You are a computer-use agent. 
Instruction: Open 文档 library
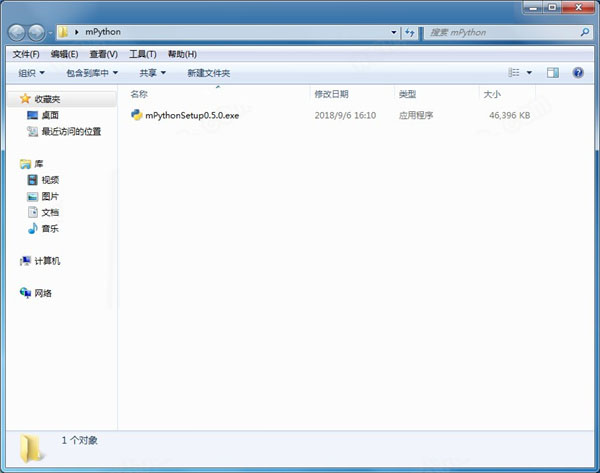tap(50, 213)
